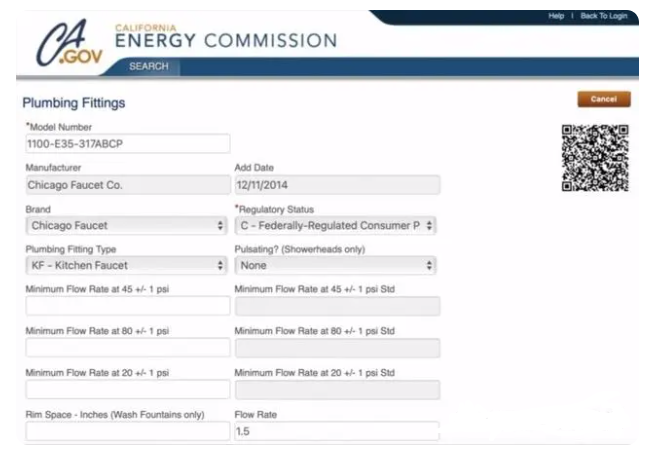Open the SEARCH tab
This screenshot has height=455, width=652.
pyautogui.click(x=148, y=67)
